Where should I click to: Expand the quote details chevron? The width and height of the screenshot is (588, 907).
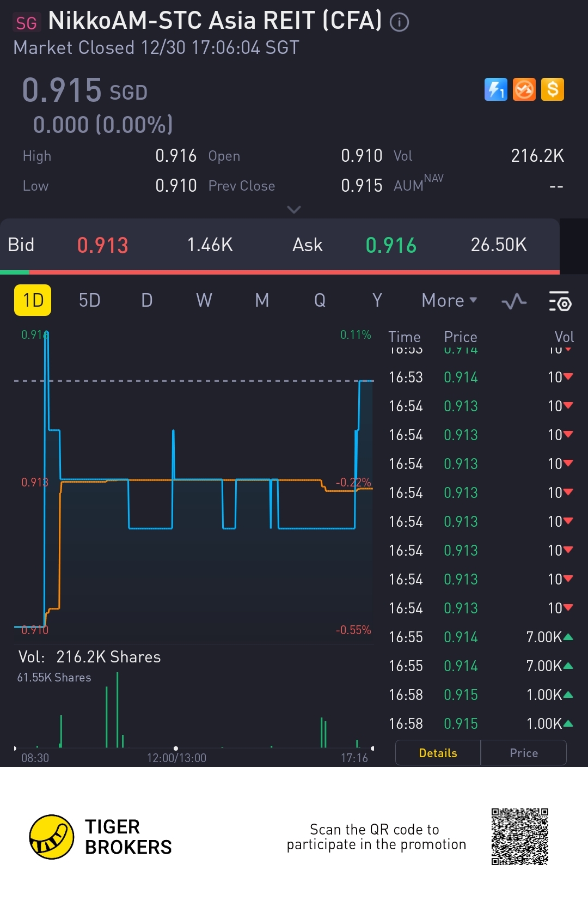[294, 209]
